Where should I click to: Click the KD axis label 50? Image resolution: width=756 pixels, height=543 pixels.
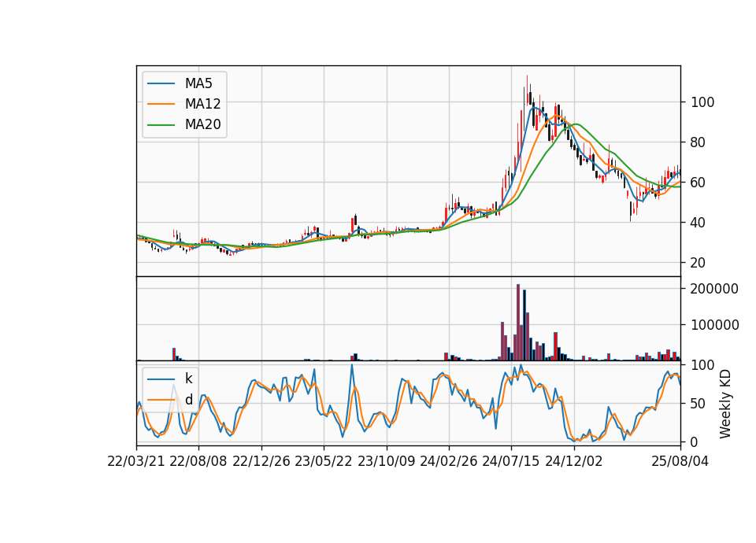click(699, 403)
